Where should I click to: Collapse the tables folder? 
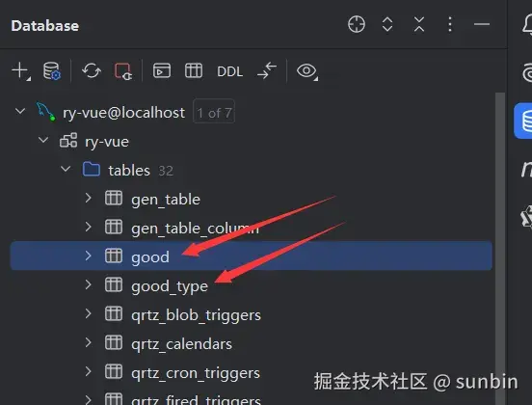pos(66,169)
